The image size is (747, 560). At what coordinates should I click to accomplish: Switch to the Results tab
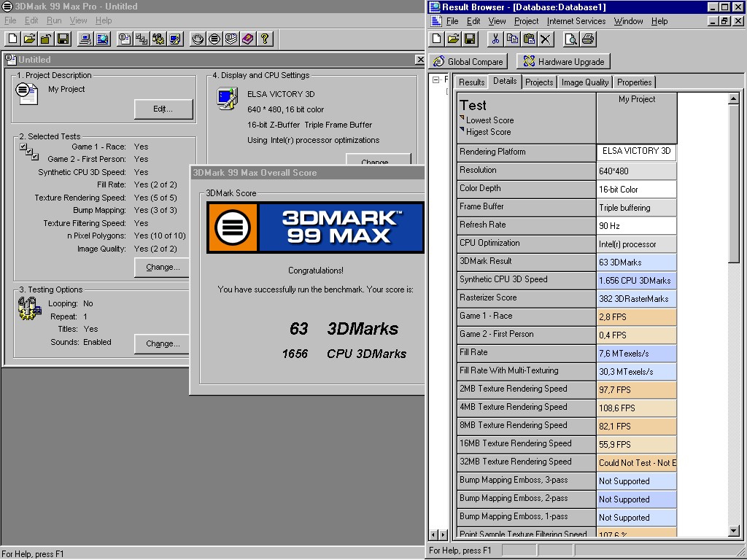472,82
